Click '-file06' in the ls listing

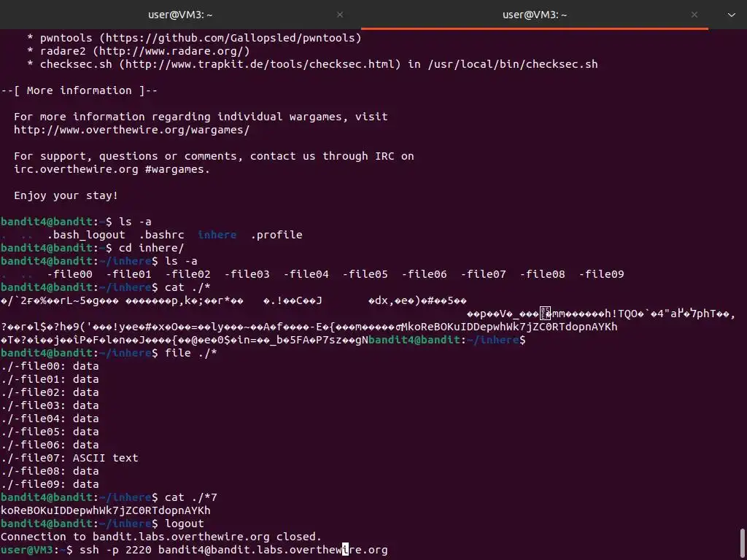424,274
